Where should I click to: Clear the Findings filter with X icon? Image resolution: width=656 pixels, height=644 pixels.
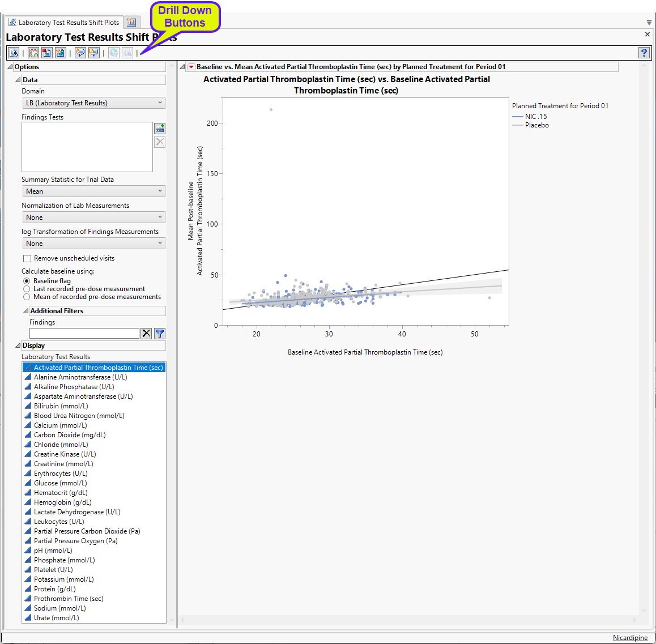(146, 334)
